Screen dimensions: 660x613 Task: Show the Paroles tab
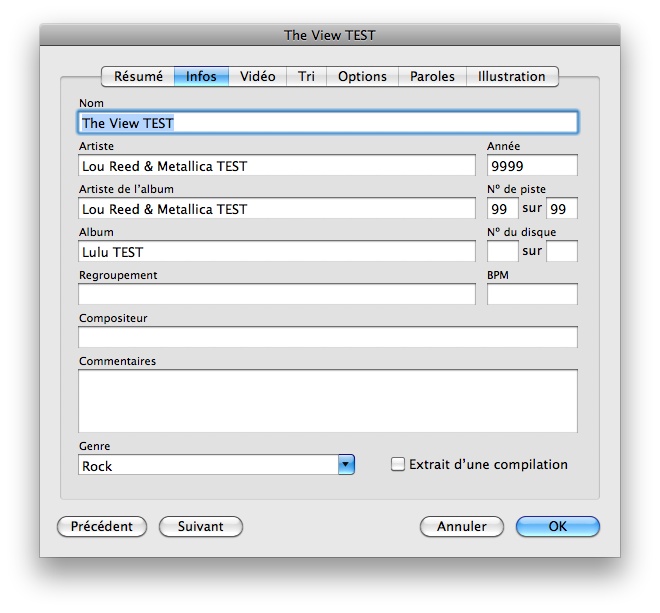(432, 76)
